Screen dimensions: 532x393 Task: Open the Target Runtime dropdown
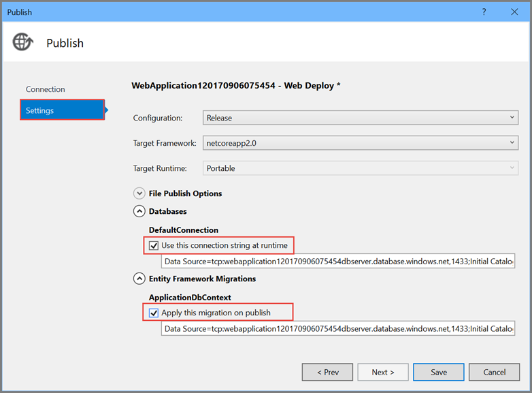click(360, 168)
